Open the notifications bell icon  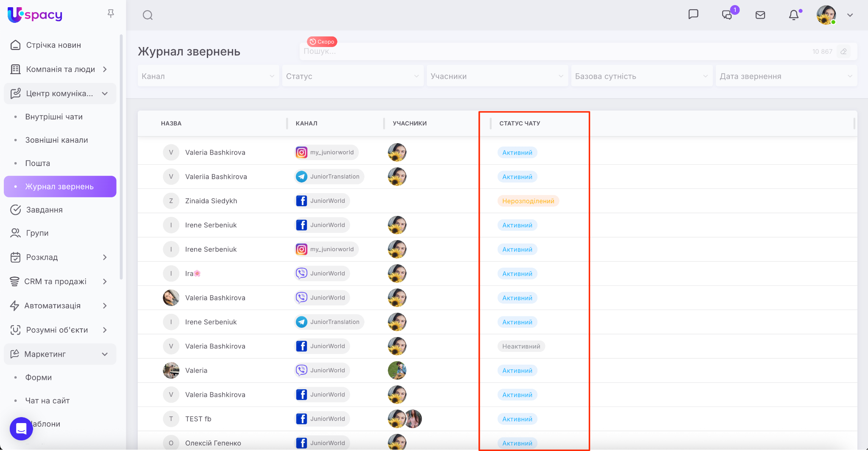(794, 15)
